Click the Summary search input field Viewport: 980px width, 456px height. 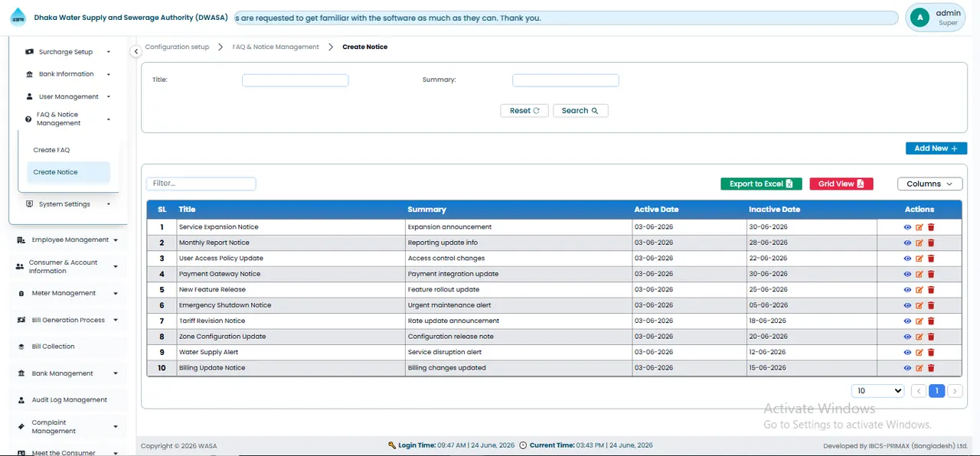[x=565, y=80]
